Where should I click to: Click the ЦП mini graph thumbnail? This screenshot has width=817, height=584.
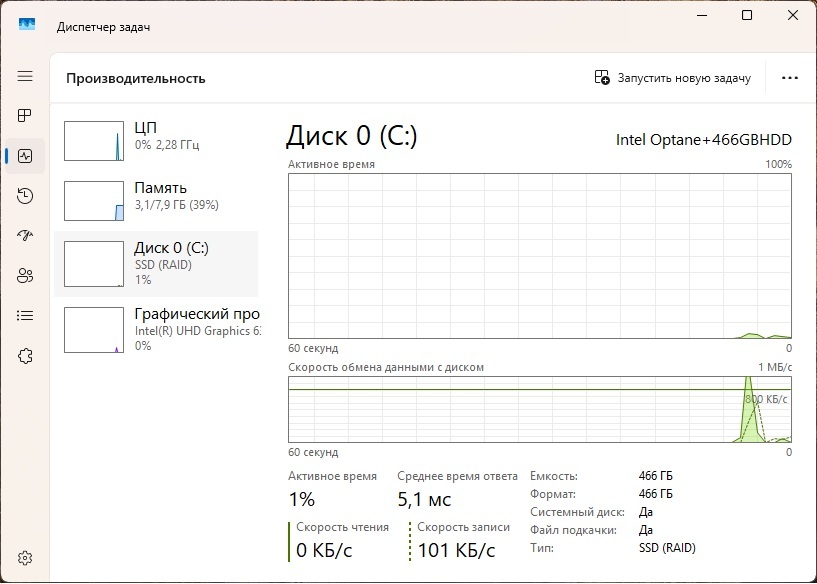pyautogui.click(x=93, y=141)
